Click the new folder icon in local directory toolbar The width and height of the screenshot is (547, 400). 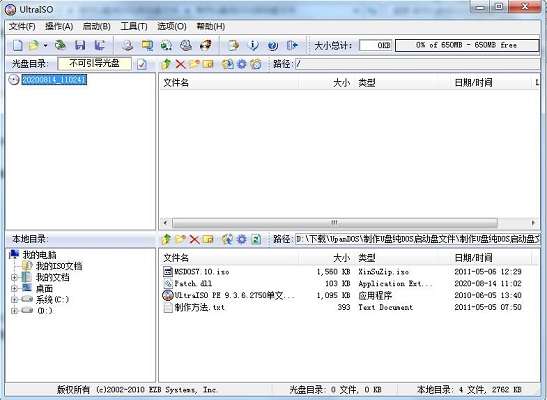[x=180, y=239]
